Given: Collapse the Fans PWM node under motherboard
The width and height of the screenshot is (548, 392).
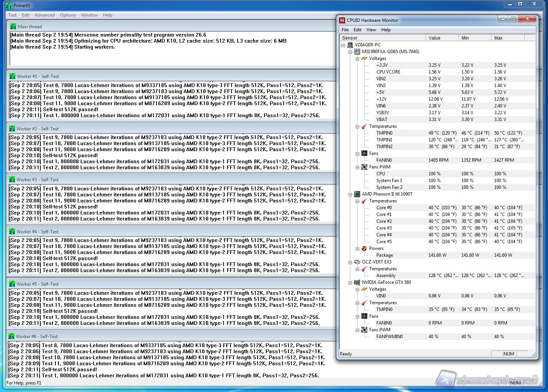Looking at the screenshot, I should pos(357,167).
